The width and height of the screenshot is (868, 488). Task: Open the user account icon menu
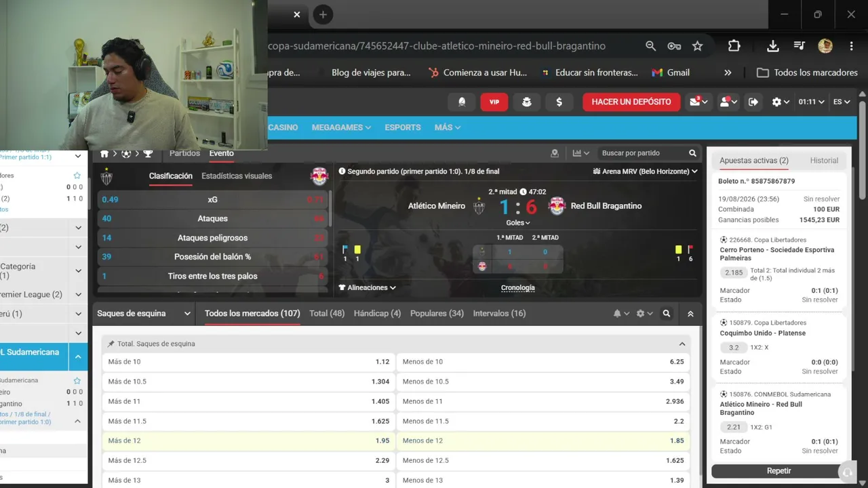pos(728,102)
